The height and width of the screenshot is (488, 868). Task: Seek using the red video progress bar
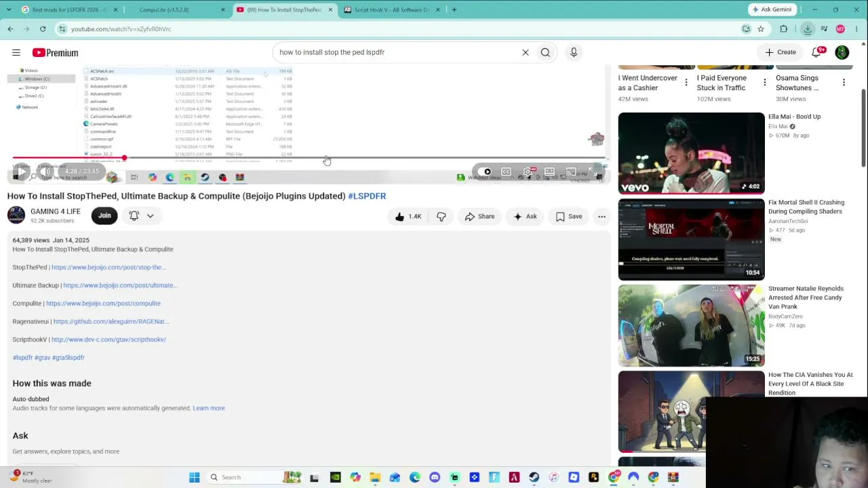(x=309, y=158)
